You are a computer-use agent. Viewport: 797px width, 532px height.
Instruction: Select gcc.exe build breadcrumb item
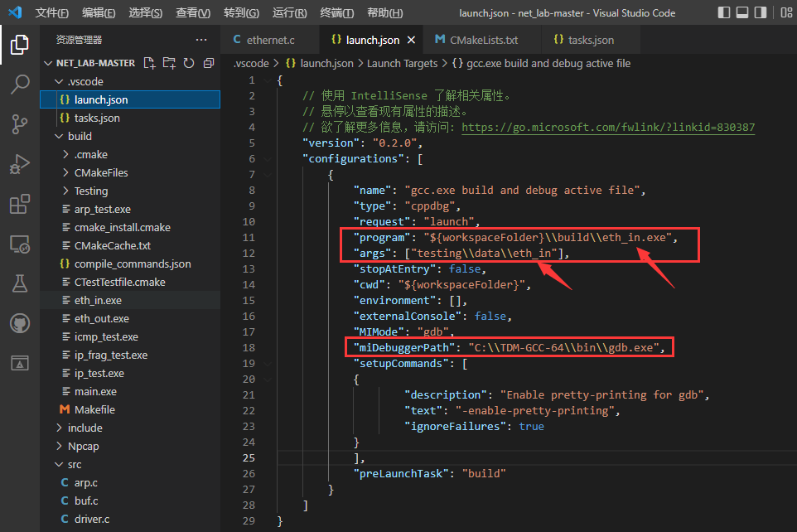click(542, 64)
